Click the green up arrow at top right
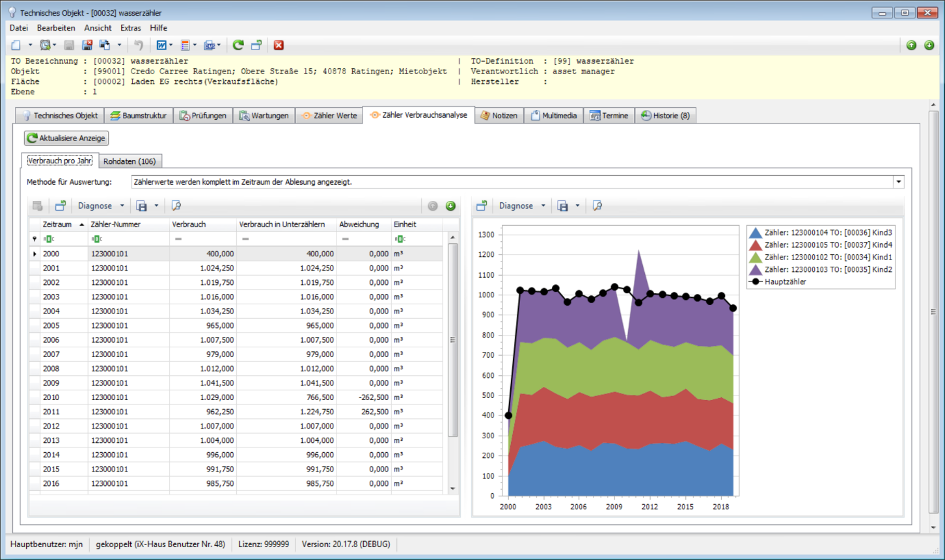Screen dimensions: 945x560 911,45
